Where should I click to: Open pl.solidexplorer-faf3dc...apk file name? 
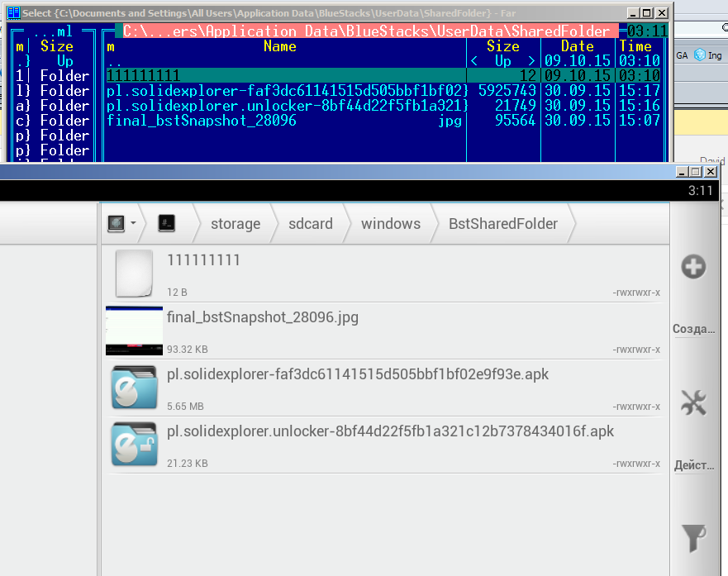coord(358,374)
